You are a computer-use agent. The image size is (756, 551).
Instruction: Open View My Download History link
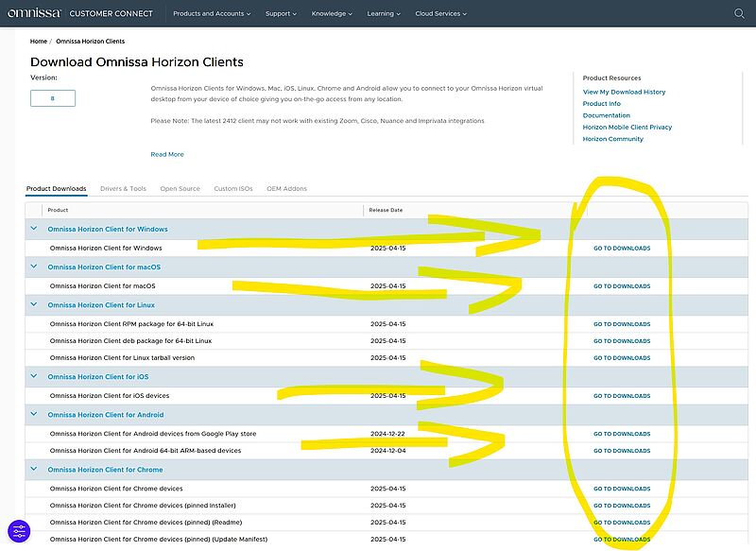point(624,92)
